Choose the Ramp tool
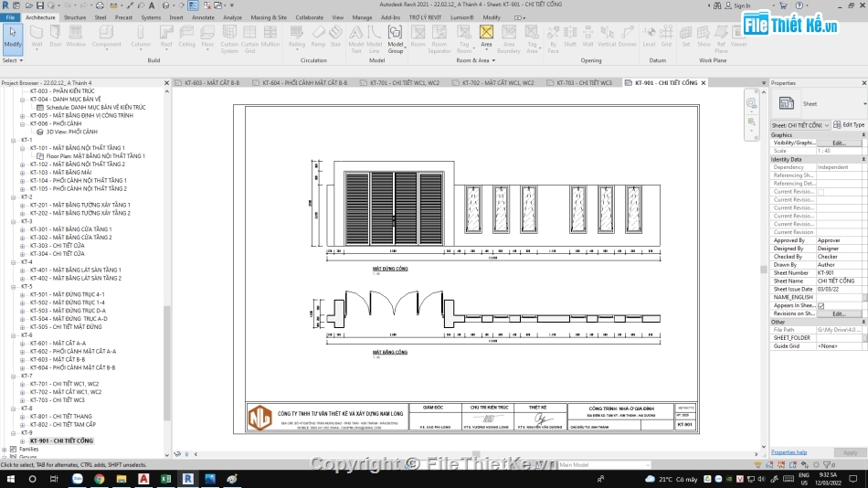The width and height of the screenshot is (868, 488). (x=318, y=37)
